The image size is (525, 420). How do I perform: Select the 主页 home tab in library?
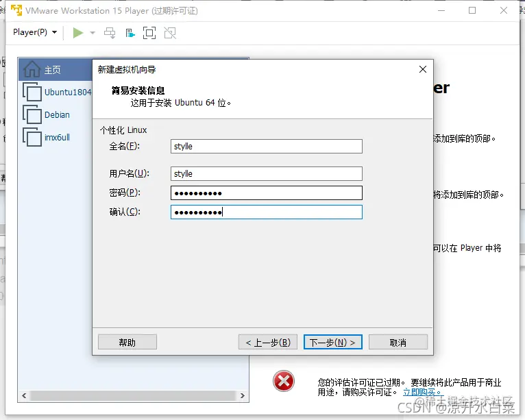pos(56,69)
